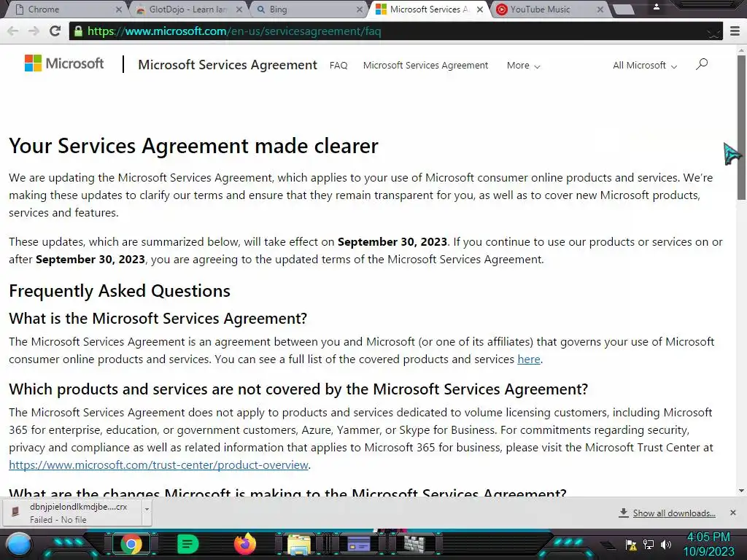Open the volume speaker tray icon
Viewport: 747px width, 560px height.
pyautogui.click(x=665, y=544)
